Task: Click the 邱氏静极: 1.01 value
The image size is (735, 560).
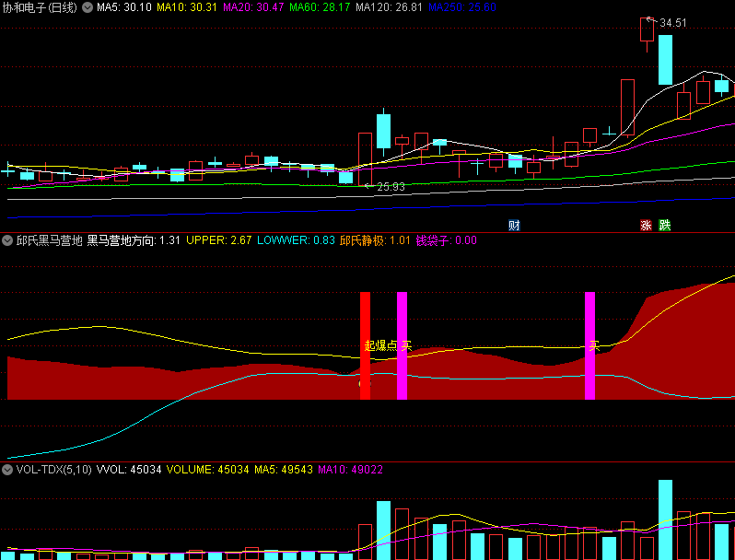Action: tap(375, 241)
